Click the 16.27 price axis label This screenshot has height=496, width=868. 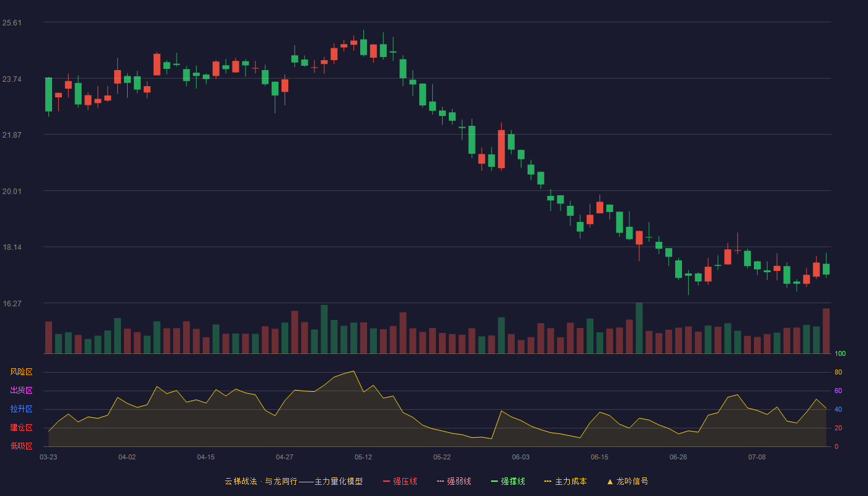click(x=12, y=304)
